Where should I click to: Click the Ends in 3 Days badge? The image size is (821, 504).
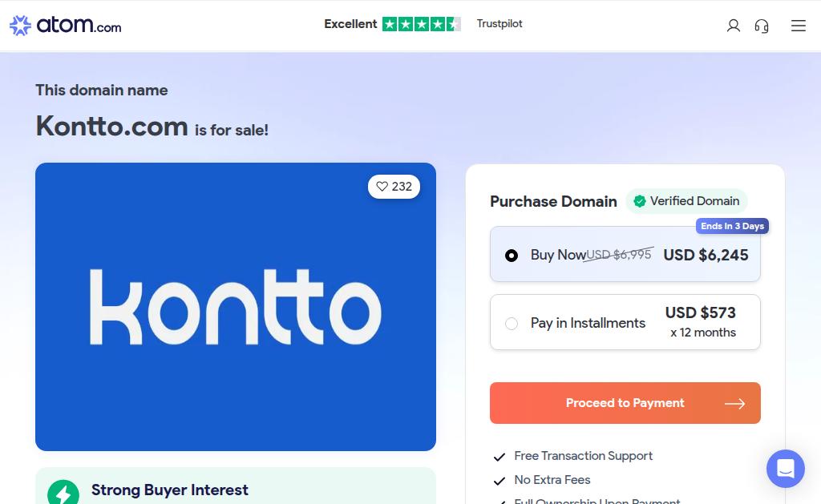732,226
